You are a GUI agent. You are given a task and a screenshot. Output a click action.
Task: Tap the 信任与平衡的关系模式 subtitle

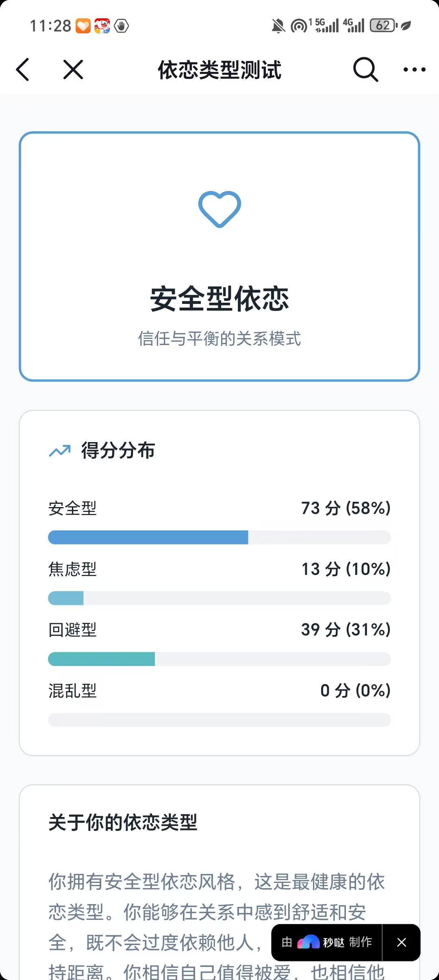click(x=219, y=338)
